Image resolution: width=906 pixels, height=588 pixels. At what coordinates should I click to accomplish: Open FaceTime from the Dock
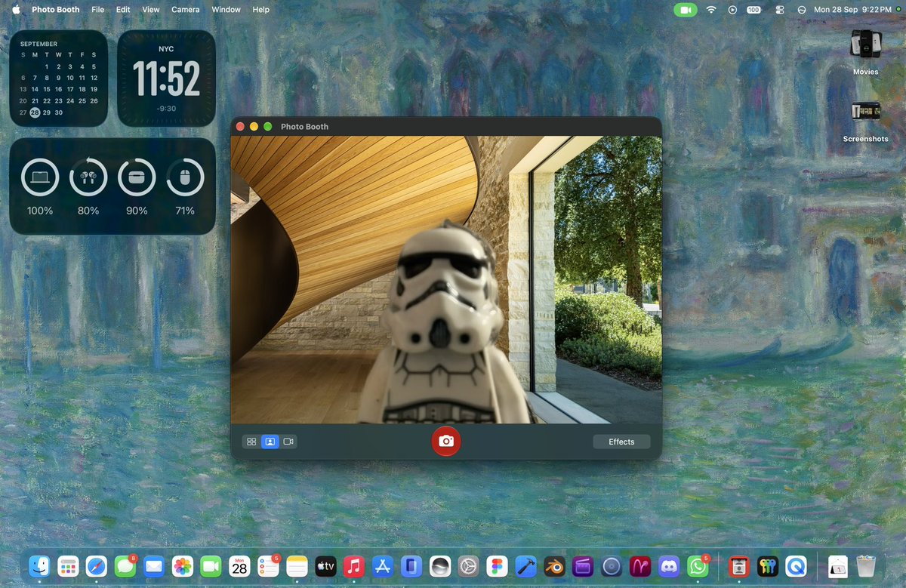(211, 566)
